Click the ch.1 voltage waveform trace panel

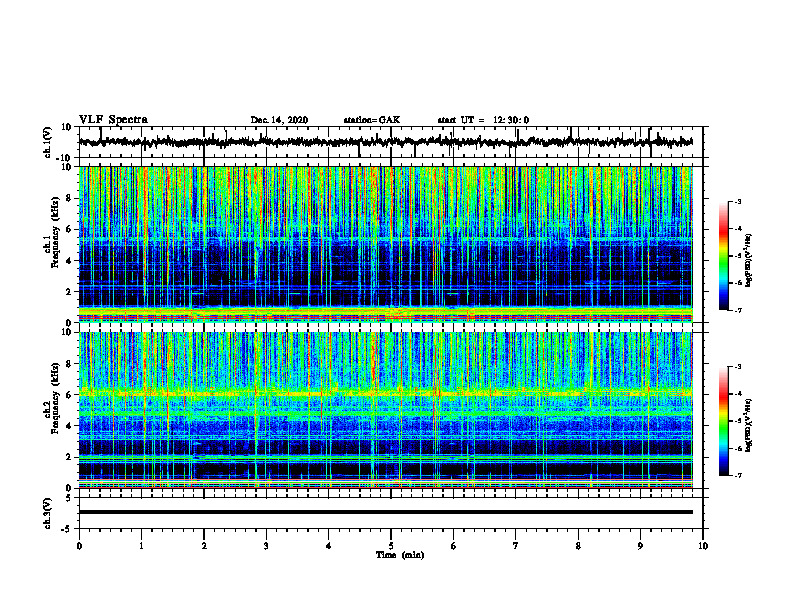point(390,142)
